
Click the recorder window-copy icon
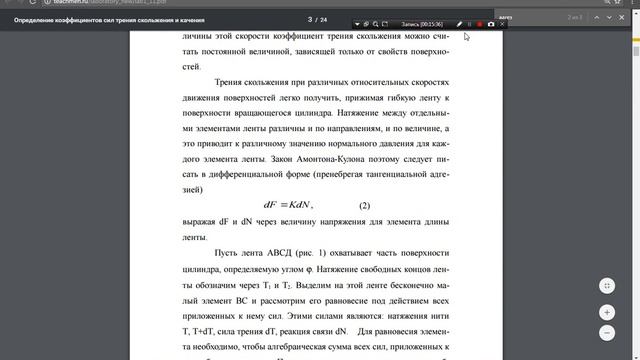tap(366, 24)
